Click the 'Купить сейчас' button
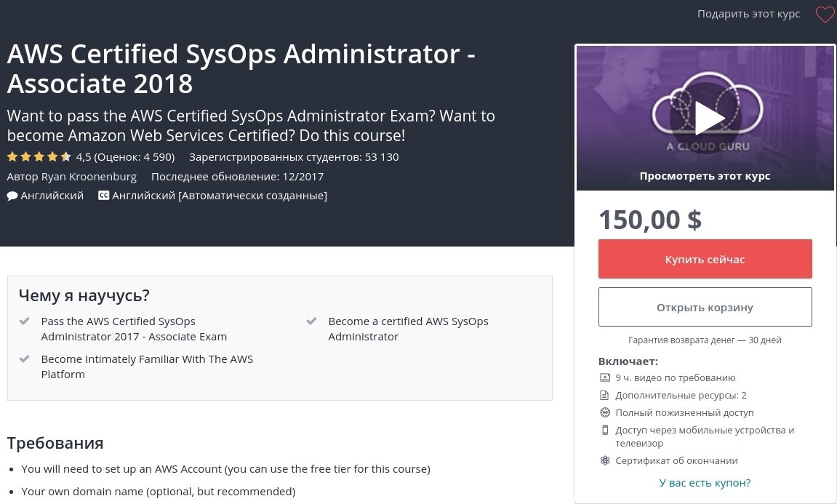This screenshot has width=837, height=504. point(705,259)
